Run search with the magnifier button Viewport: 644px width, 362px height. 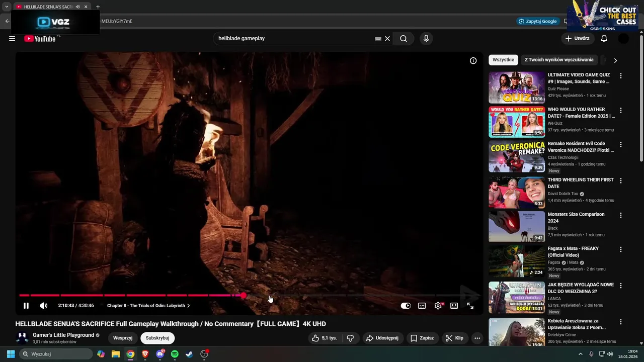click(404, 39)
